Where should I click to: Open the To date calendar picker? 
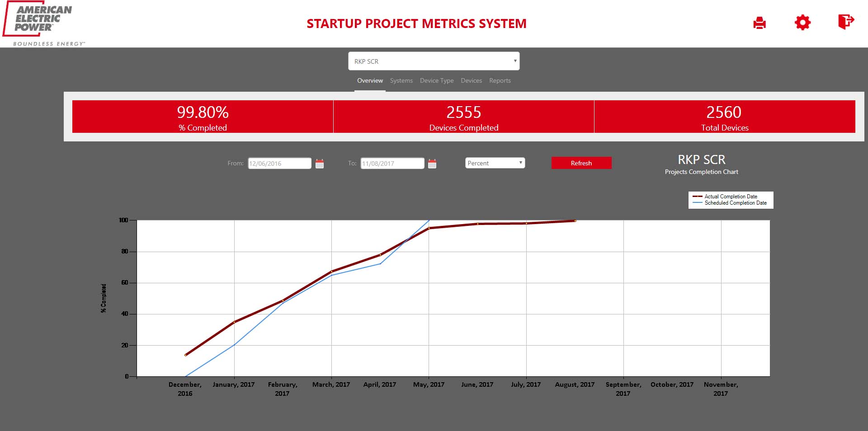432,164
